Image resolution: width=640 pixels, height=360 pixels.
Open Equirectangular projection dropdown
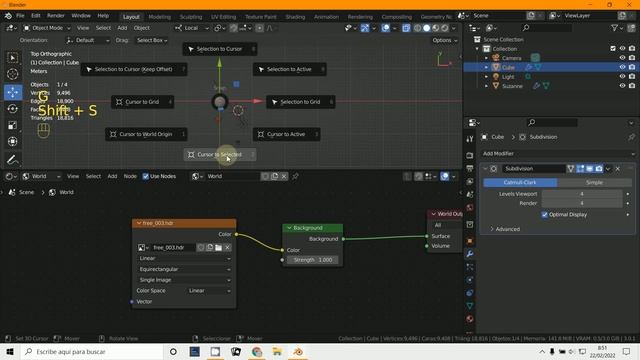click(x=184, y=269)
